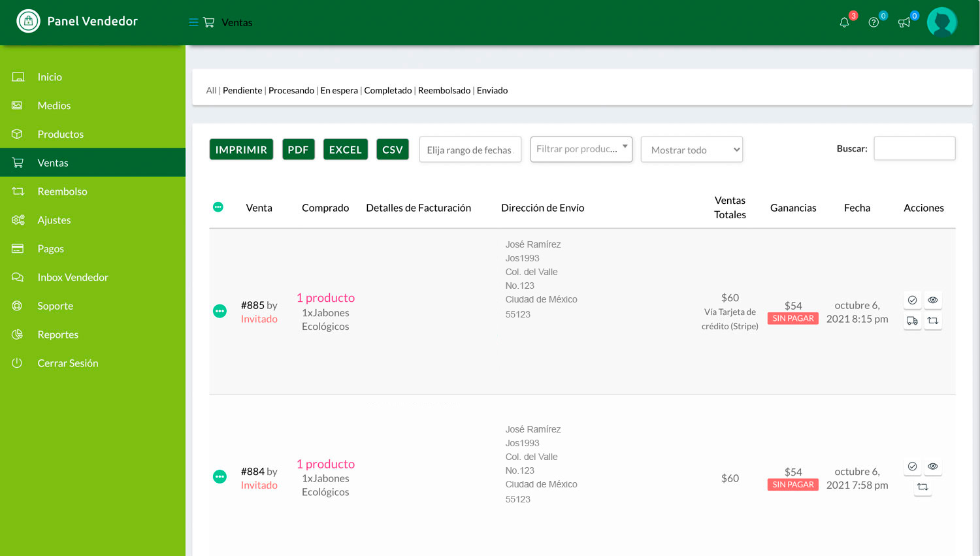
Task: Click 1 producto link in order #885
Action: tap(325, 297)
